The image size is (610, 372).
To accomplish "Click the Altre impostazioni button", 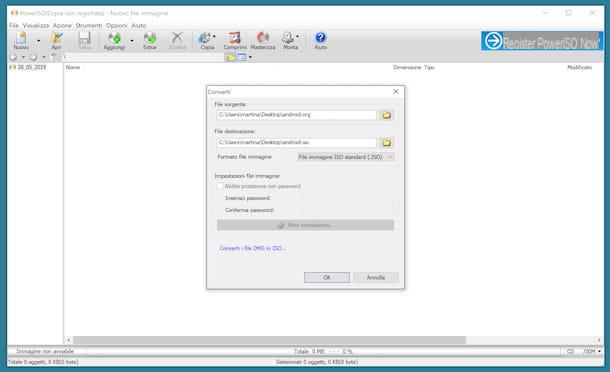I will (x=305, y=225).
